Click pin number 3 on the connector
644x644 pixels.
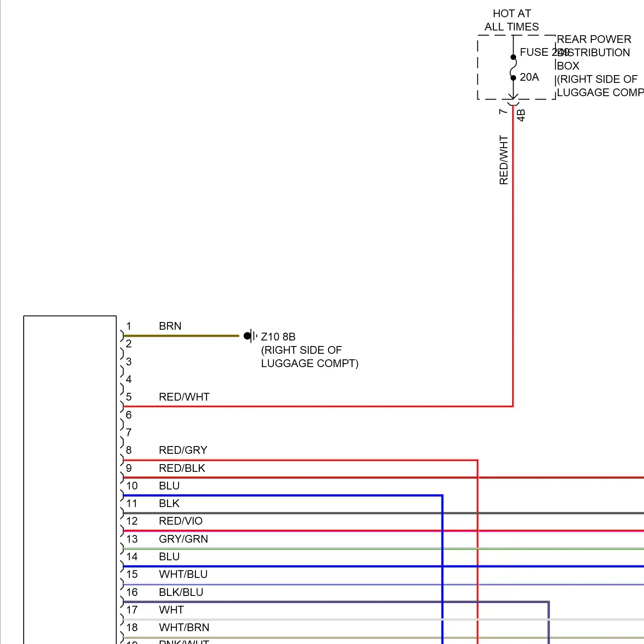(x=129, y=361)
